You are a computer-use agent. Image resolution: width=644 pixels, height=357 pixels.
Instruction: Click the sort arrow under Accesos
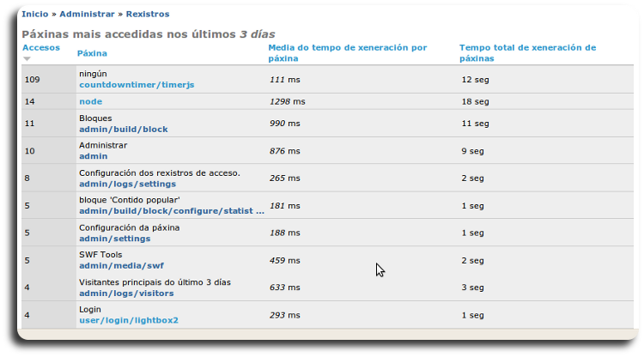[x=27, y=59]
